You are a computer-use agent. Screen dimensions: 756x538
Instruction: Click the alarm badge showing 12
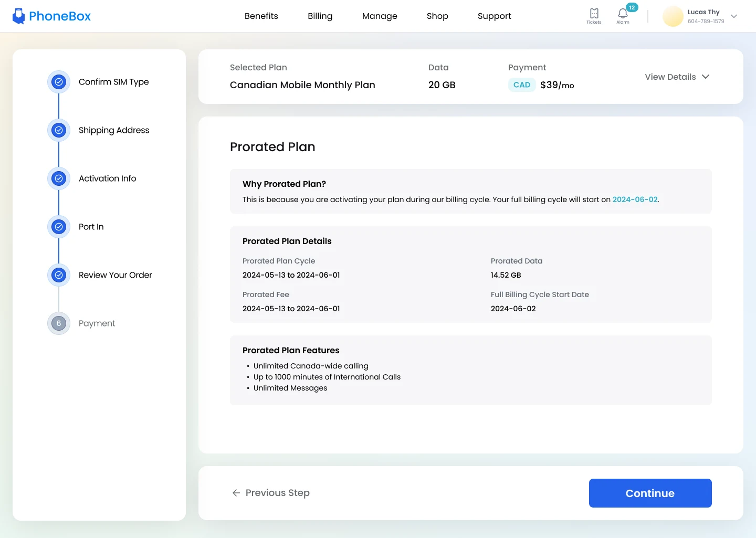[632, 7]
